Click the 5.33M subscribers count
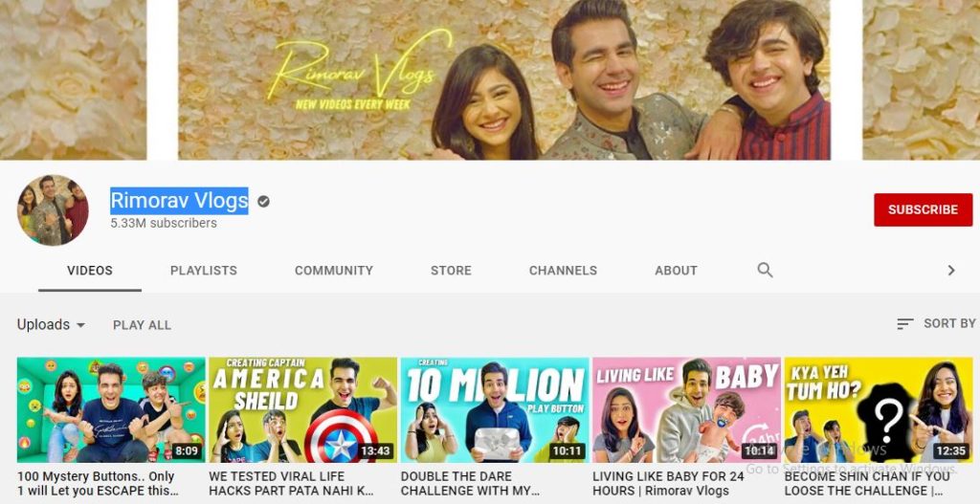This screenshot has width=980, height=504. click(164, 223)
